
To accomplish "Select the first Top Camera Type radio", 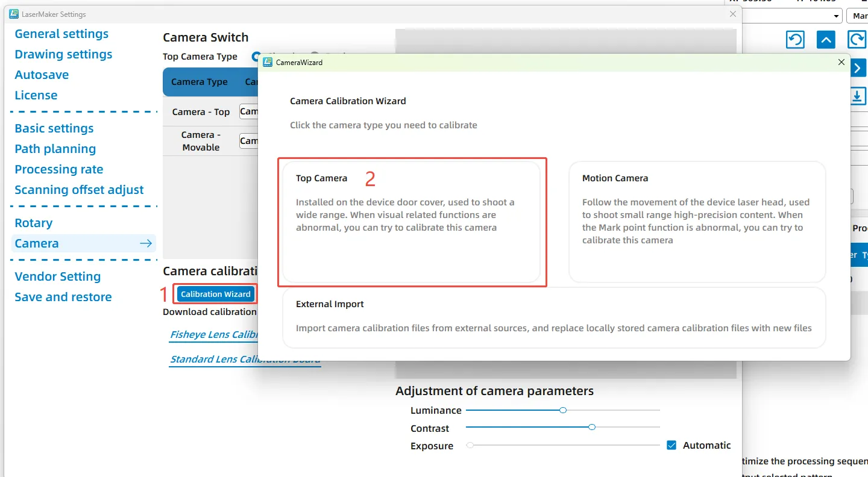I will 256,57.
